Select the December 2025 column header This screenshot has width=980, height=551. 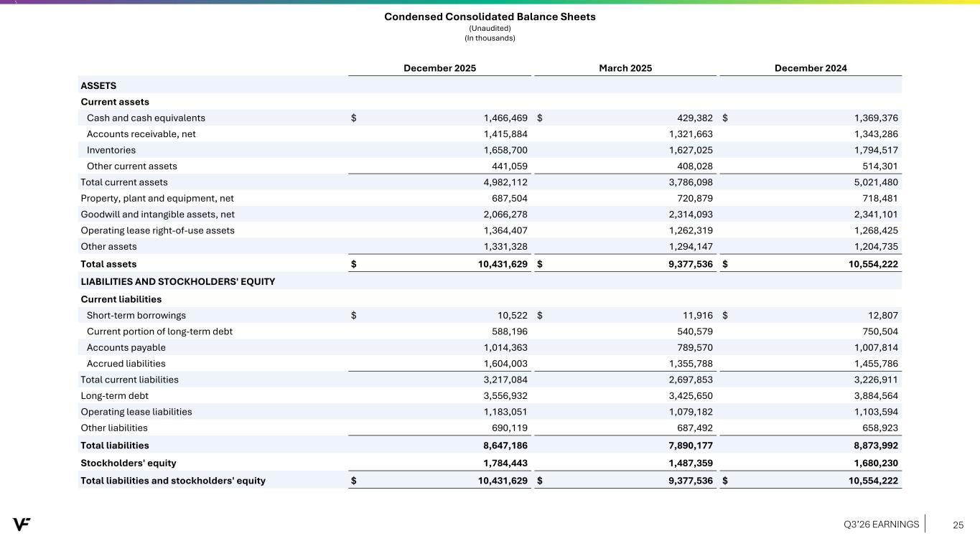point(439,68)
